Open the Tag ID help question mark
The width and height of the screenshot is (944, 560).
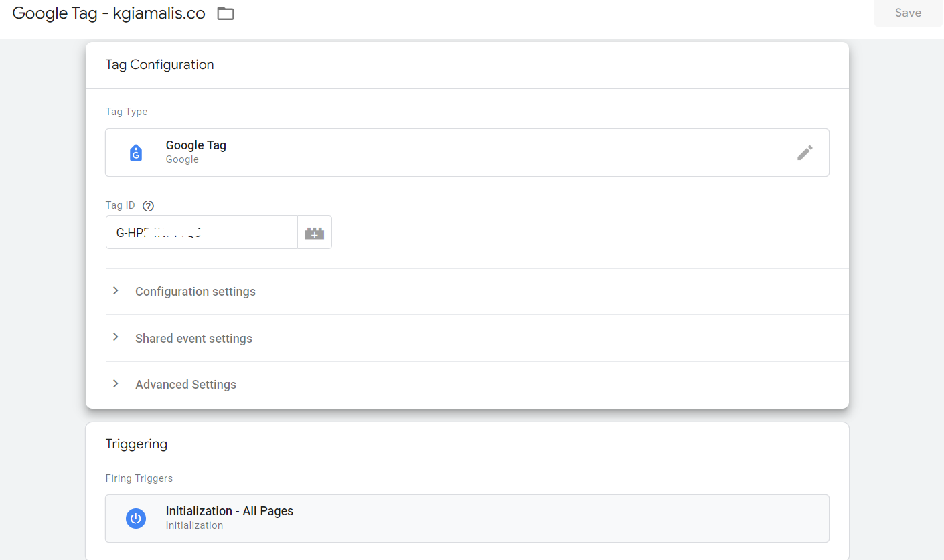click(x=149, y=206)
